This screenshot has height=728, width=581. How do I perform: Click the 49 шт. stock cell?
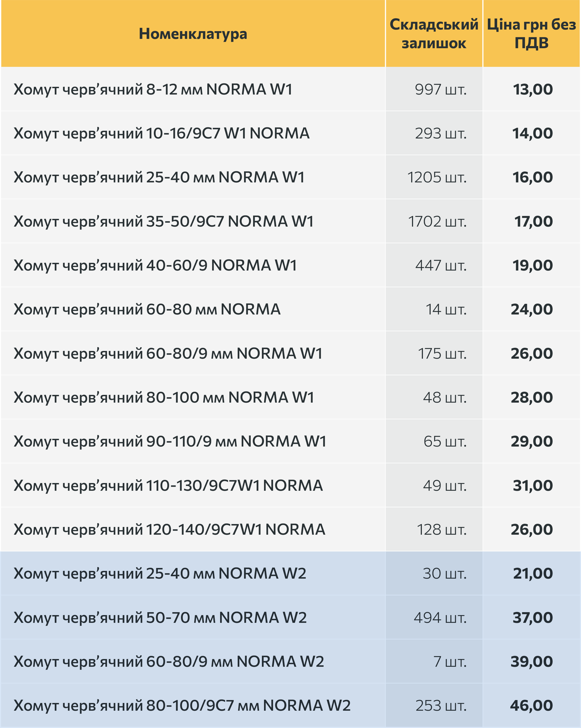(x=434, y=485)
